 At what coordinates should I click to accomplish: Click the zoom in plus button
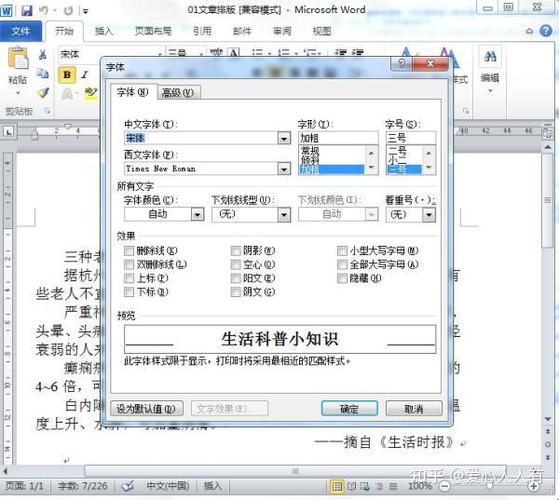point(534,486)
